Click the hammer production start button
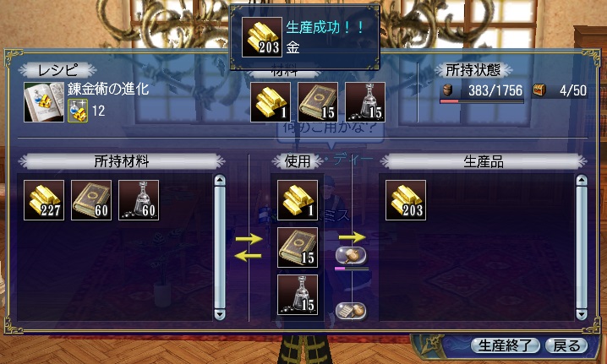This screenshot has height=364, width=607. (350, 255)
